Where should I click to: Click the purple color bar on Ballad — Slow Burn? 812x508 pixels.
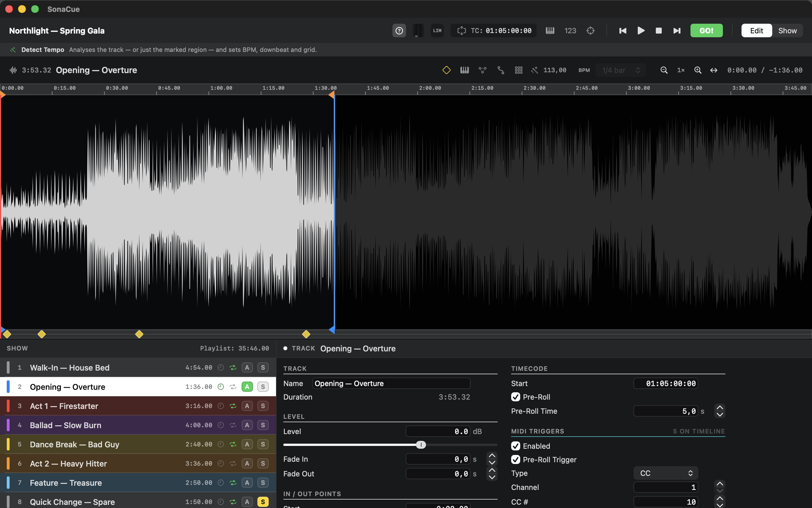click(8, 425)
